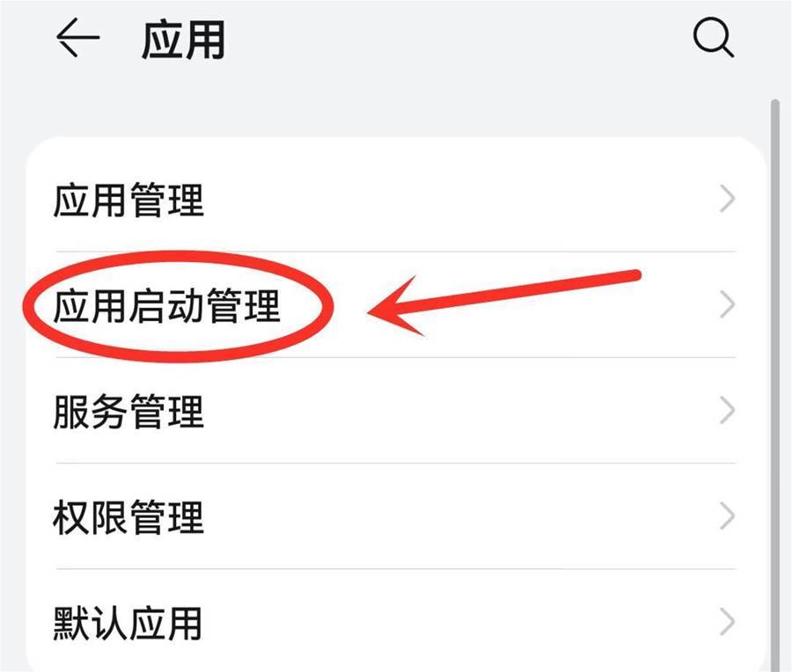This screenshot has height=672, width=792.
Task: Click the red arrow annotation pointing left
Action: click(x=504, y=303)
